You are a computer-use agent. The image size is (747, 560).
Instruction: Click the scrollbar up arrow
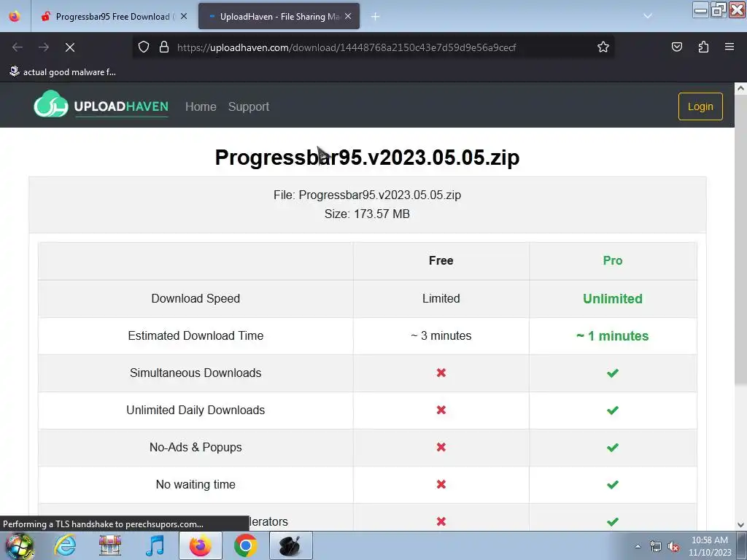740,88
